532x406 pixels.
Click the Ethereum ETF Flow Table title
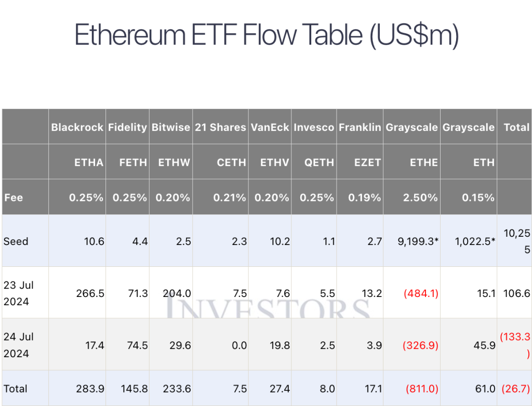266,35
